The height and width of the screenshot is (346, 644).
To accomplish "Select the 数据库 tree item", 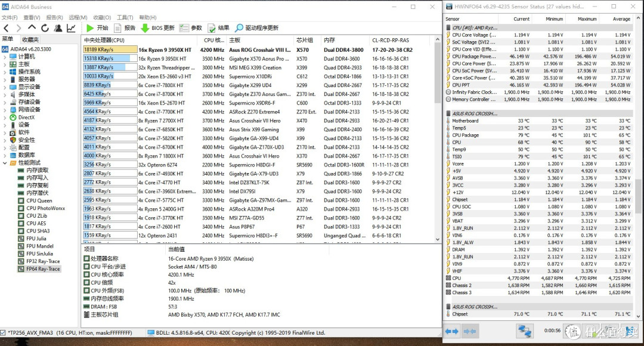I will coord(22,155).
